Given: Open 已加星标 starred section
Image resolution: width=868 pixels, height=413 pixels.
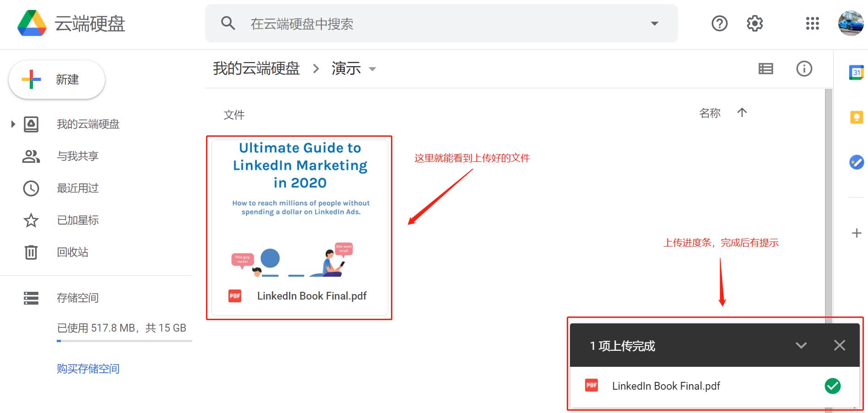Looking at the screenshot, I should 78,220.
